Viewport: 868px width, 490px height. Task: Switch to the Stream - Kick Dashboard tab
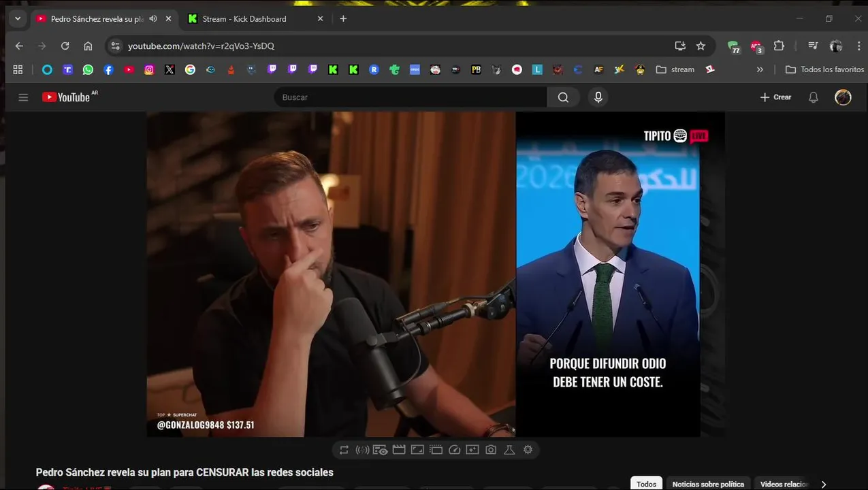point(244,19)
